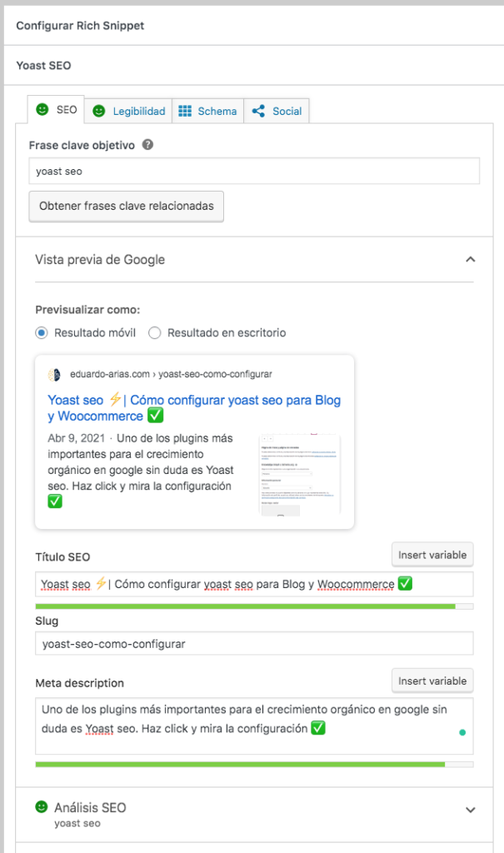Click the Slug input field
Screen dimensions: 504x853
click(254, 644)
